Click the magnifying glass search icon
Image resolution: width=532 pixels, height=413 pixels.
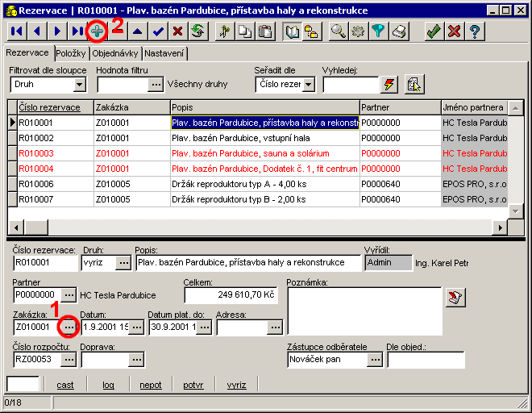coord(339,31)
